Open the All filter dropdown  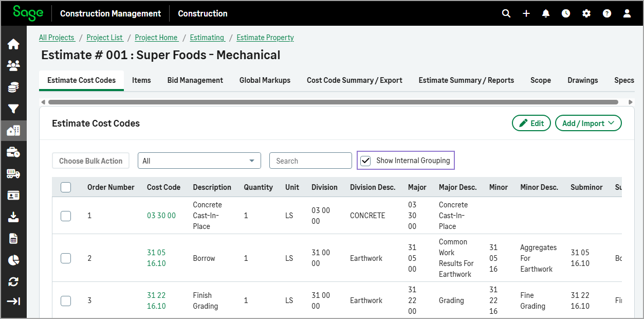[x=199, y=161]
